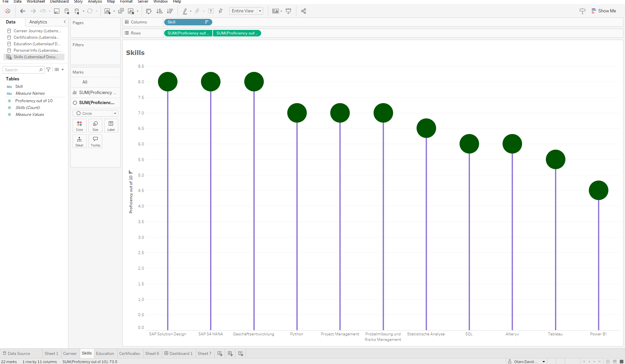This screenshot has height=364, width=625.
Task: Select the Proficiency out of 10 measure
Action: (34, 101)
